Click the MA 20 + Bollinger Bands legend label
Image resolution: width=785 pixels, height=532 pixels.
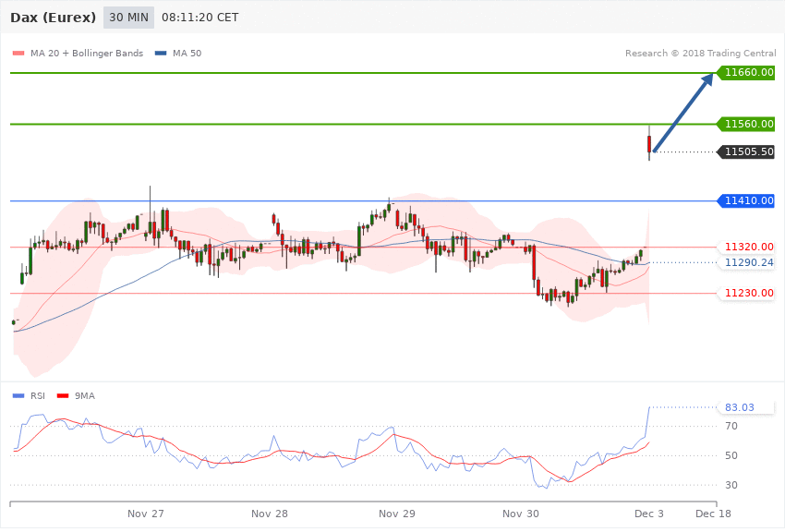tap(87, 53)
